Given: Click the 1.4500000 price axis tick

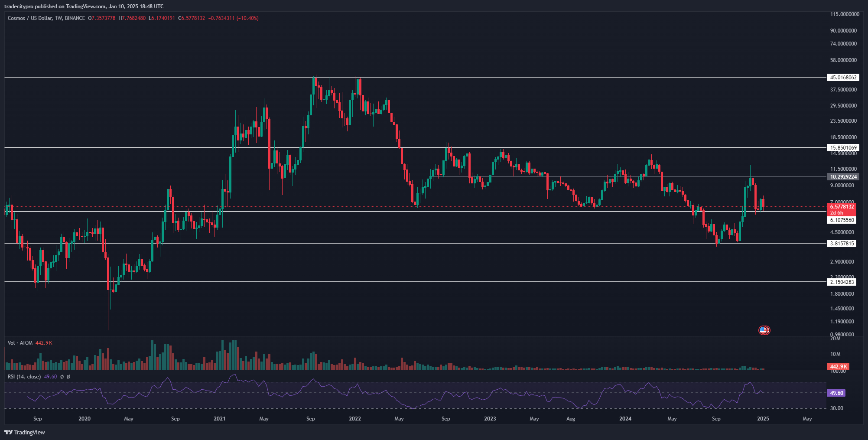Looking at the screenshot, I should [x=842, y=309].
